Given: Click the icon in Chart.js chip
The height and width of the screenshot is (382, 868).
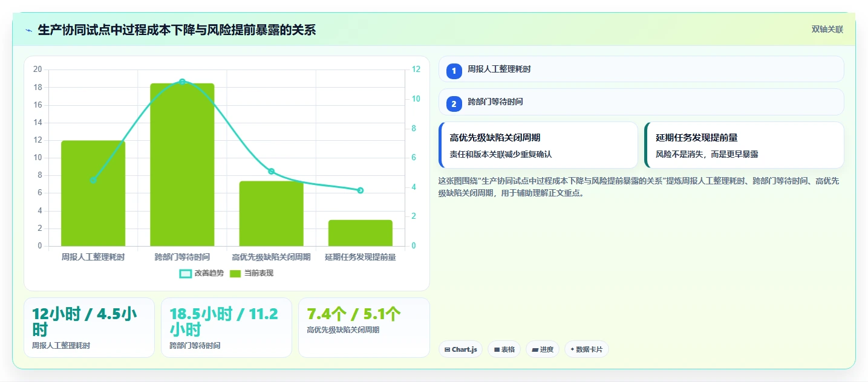Looking at the screenshot, I should [x=447, y=349].
